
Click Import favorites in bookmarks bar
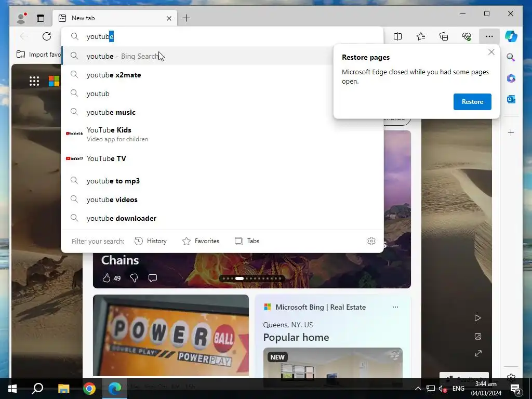(38, 54)
